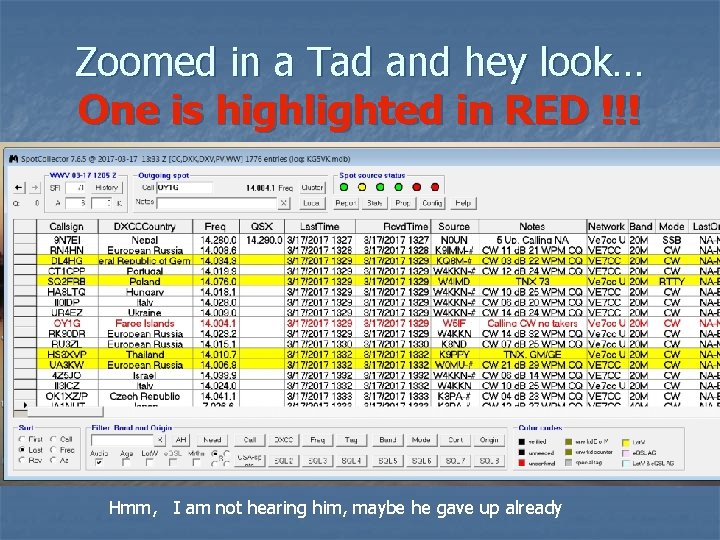Screen dimensions: 720x540
Task: Toggle the LotW filter checkbox
Action: pos(149,463)
